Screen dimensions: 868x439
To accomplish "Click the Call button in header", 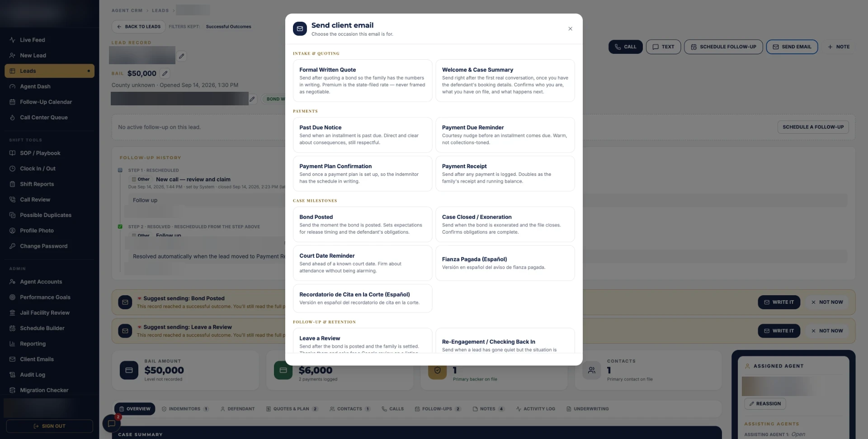I will (625, 47).
